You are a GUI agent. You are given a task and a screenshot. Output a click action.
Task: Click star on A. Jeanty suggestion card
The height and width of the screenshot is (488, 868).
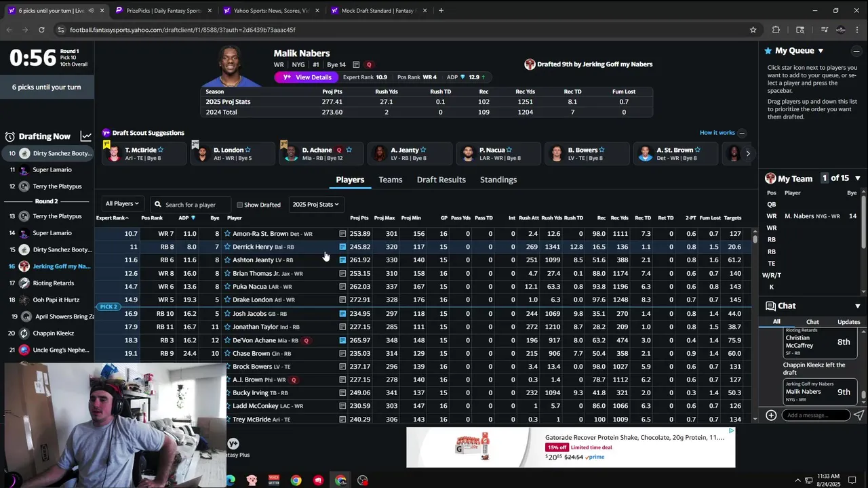click(x=423, y=150)
